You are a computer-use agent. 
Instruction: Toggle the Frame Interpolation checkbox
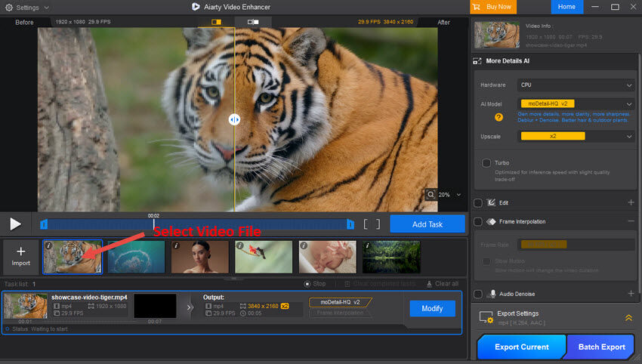[478, 221]
